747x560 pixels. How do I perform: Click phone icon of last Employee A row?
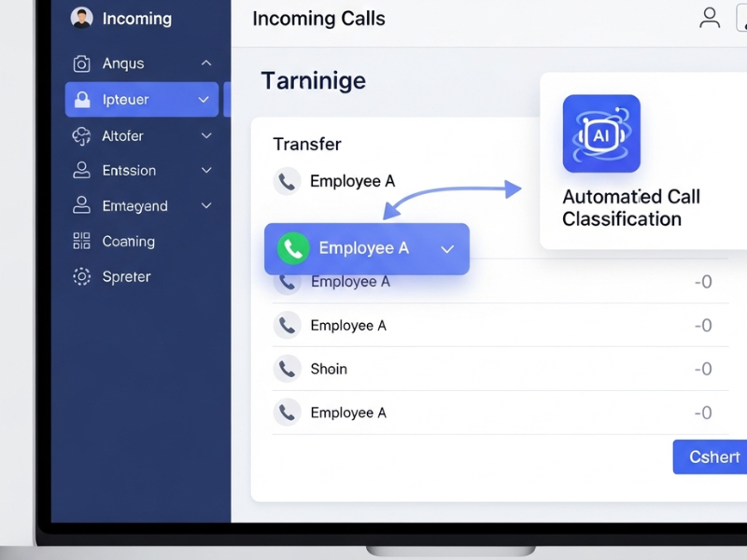pos(287,413)
